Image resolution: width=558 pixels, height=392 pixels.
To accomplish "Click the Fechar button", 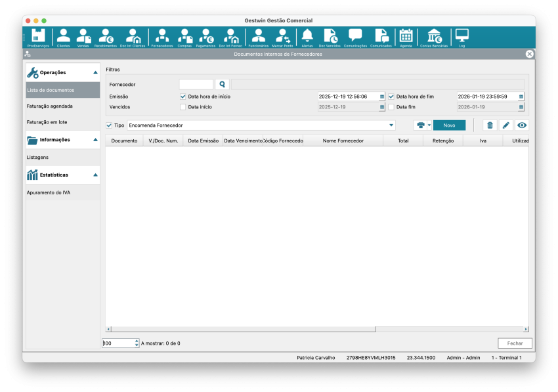I will click(515, 343).
